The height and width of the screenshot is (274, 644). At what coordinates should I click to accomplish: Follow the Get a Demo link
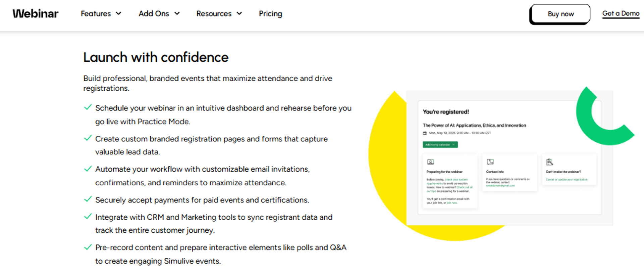pos(621,13)
